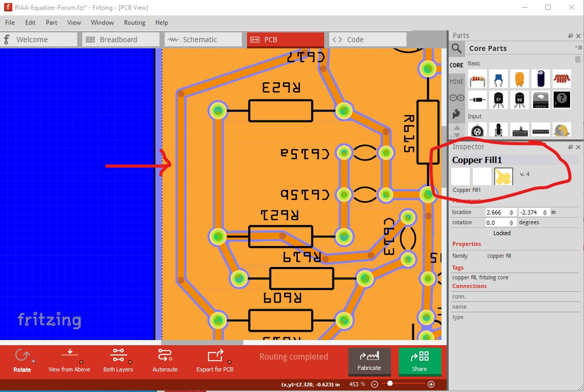Select the PCB tab

286,40
